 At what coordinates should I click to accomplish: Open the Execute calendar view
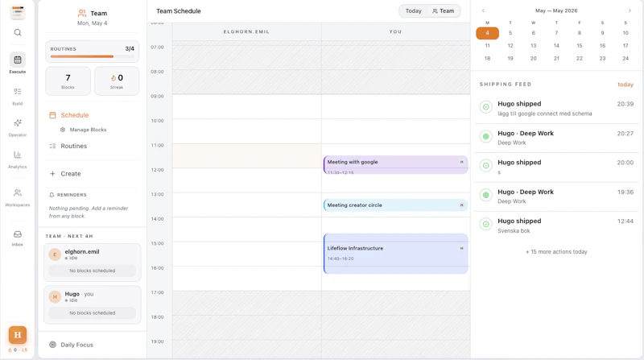pyautogui.click(x=18, y=64)
